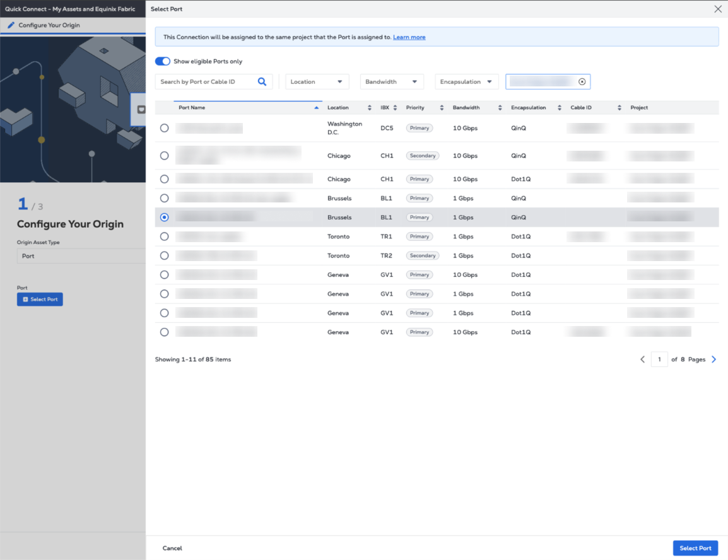Go to previous page arrow

pos(642,359)
